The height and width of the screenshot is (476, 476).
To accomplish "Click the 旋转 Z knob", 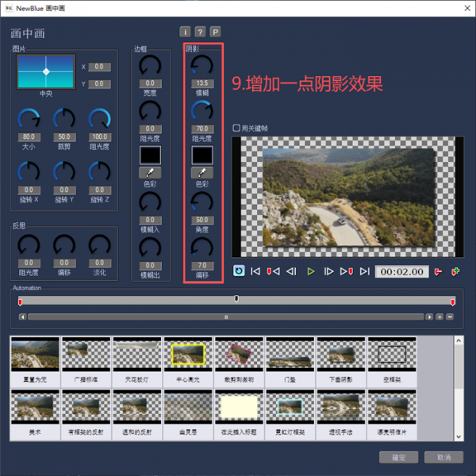I will (100, 172).
